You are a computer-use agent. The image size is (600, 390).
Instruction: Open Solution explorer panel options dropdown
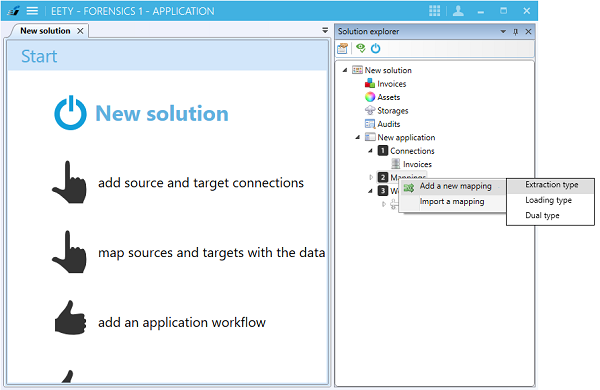click(x=503, y=32)
